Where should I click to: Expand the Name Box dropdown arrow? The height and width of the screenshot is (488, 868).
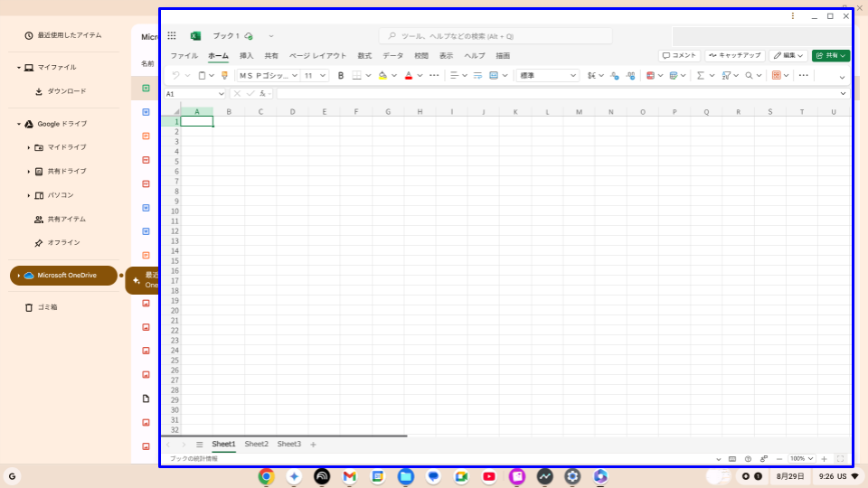[222, 94]
